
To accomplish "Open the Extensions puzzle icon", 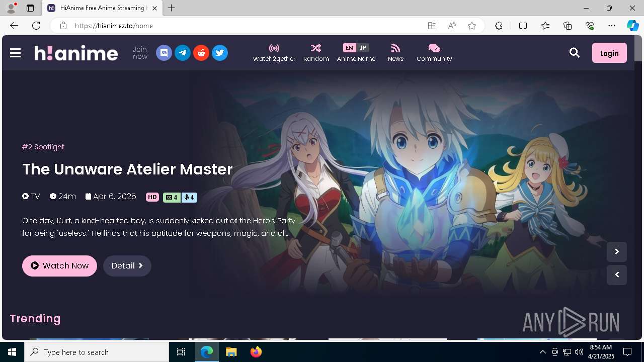I will [499, 26].
